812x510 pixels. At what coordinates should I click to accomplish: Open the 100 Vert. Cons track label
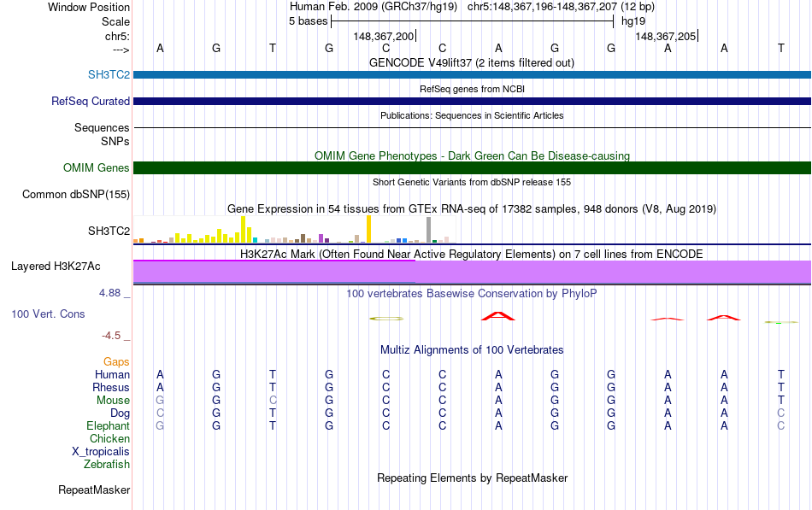48,314
